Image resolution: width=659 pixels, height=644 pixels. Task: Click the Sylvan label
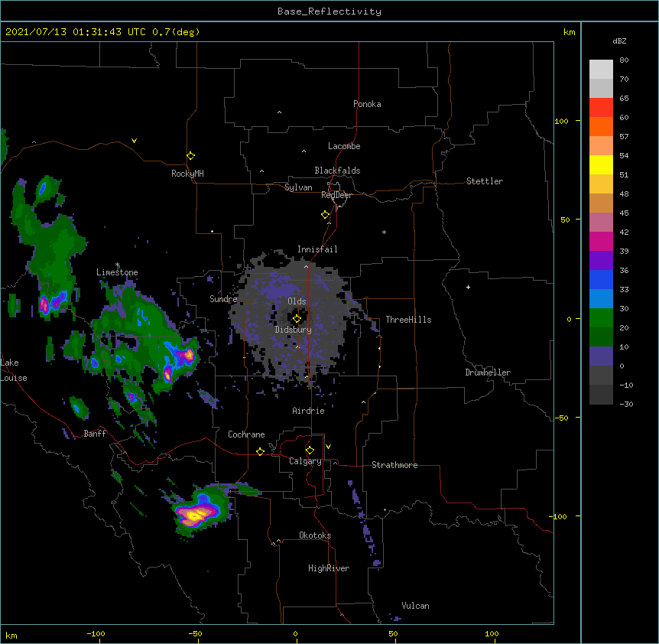(298, 187)
